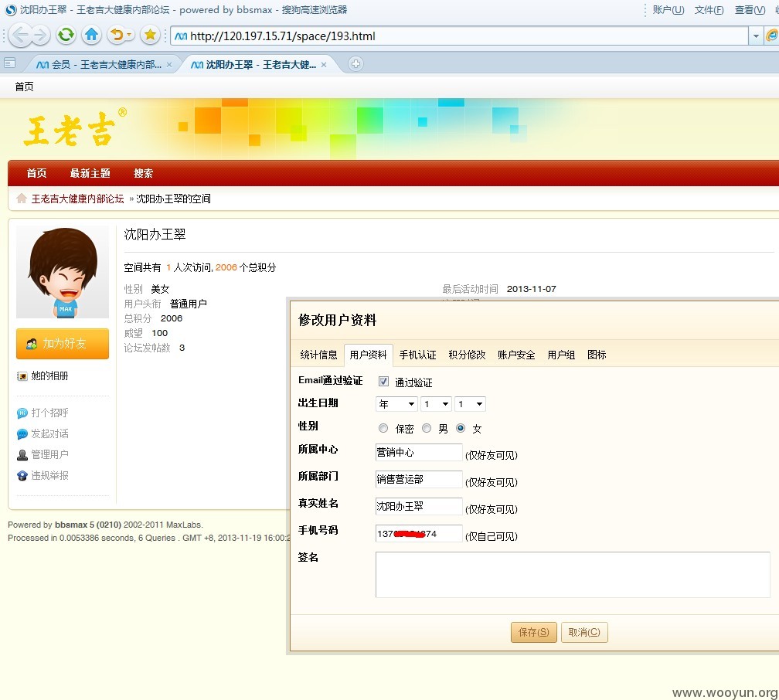The width and height of the screenshot is (779, 700).
Task: Click the 打个招呼 greeting icon
Action: pos(22,413)
